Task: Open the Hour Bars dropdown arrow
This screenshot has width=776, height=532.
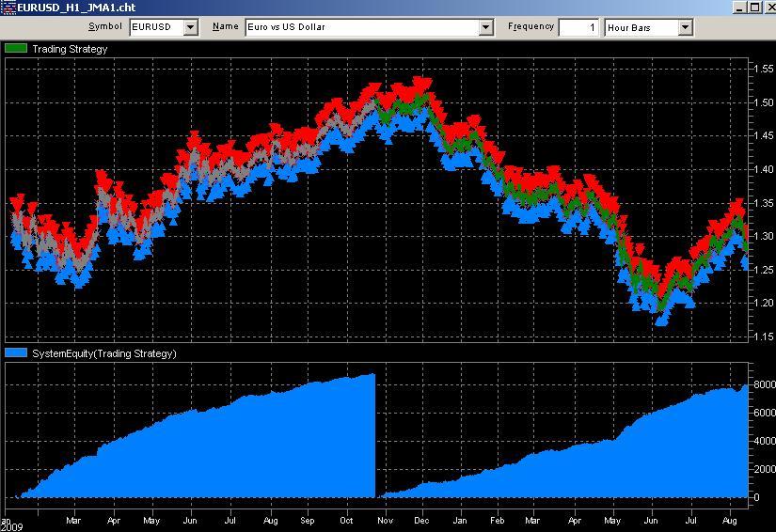Action: pyautogui.click(x=685, y=27)
